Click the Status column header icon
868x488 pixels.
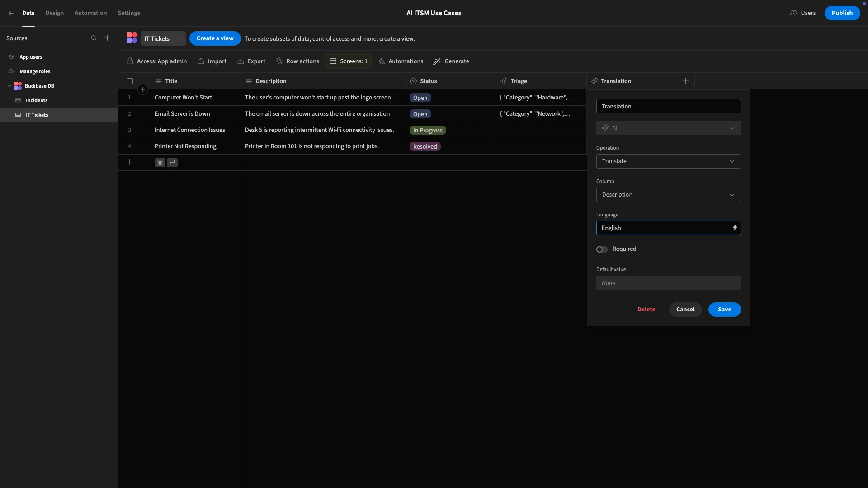(x=413, y=81)
